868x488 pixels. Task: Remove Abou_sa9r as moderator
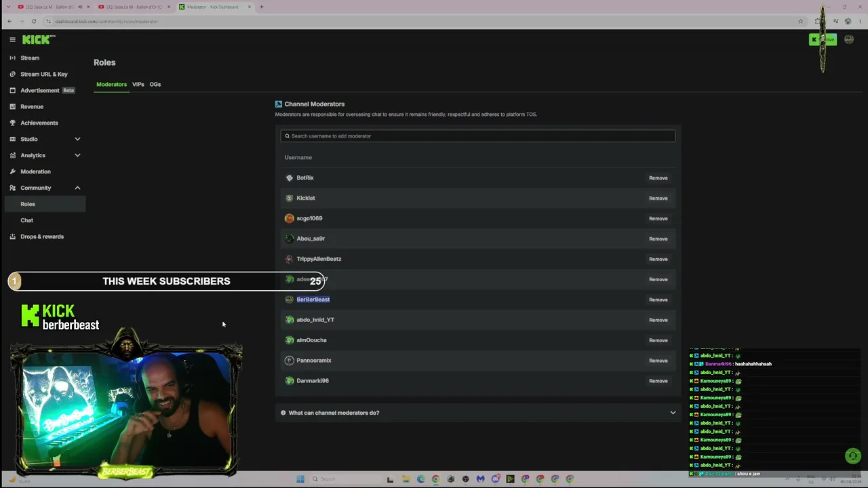pyautogui.click(x=658, y=239)
